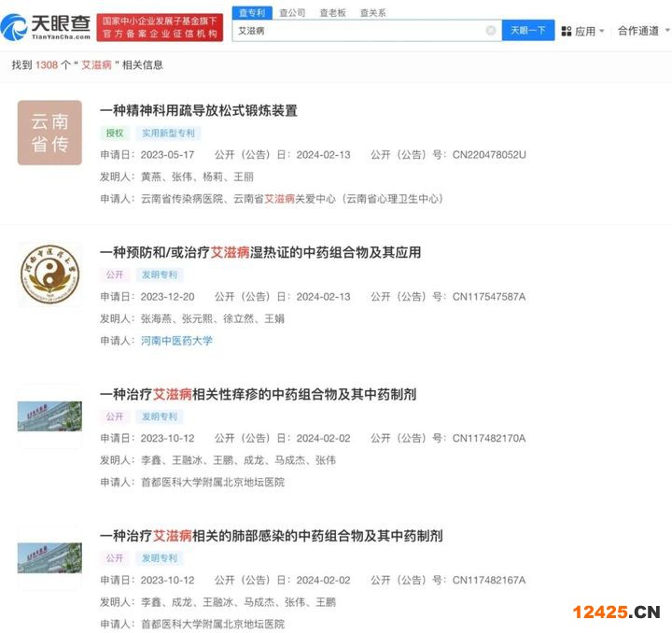Click into the search field containing 艾滋病

tap(355, 31)
